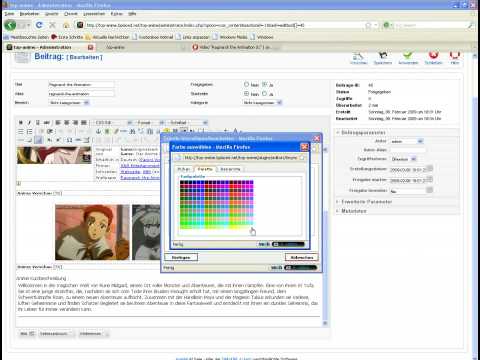The height and width of the screenshot is (360, 480).
Task: Switch to Benannte tab in color dialog
Action: [x=230, y=169]
